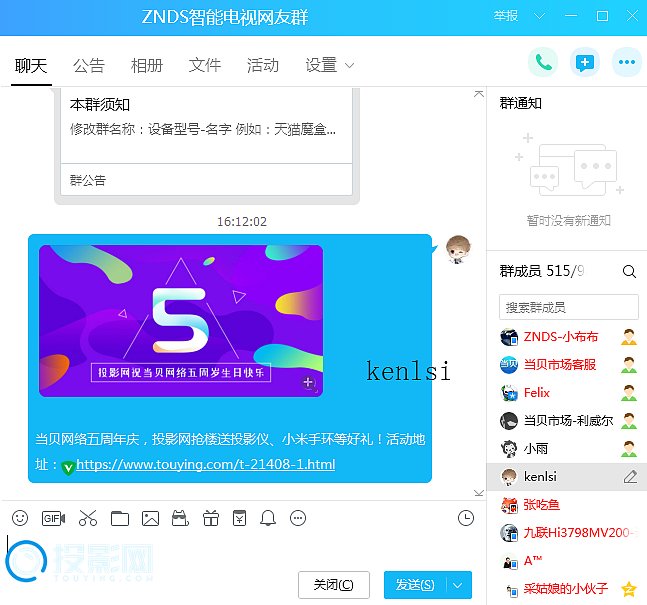Open the purple anniversary banner image

coord(181,320)
